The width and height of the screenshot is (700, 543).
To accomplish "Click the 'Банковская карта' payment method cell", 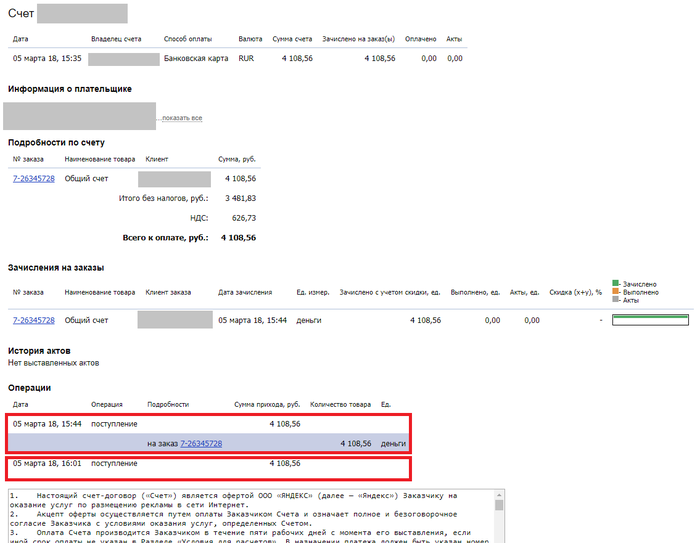I will [x=194, y=59].
